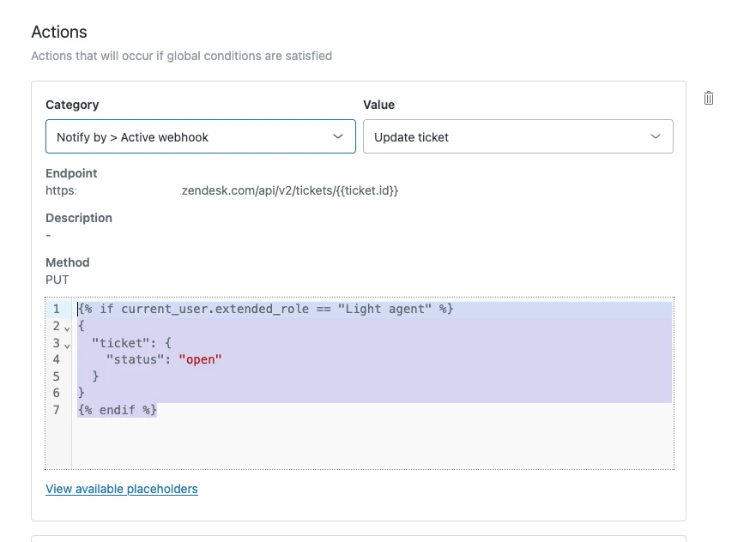Fold the "ticket" object at line 3
The height and width of the screenshot is (542, 756).
point(67,345)
